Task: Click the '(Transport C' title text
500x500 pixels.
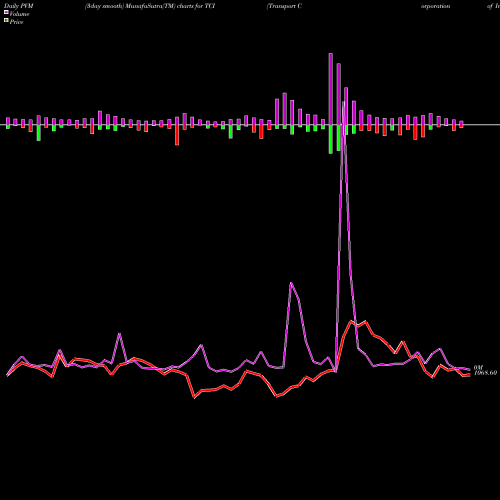Action: click(284, 6)
